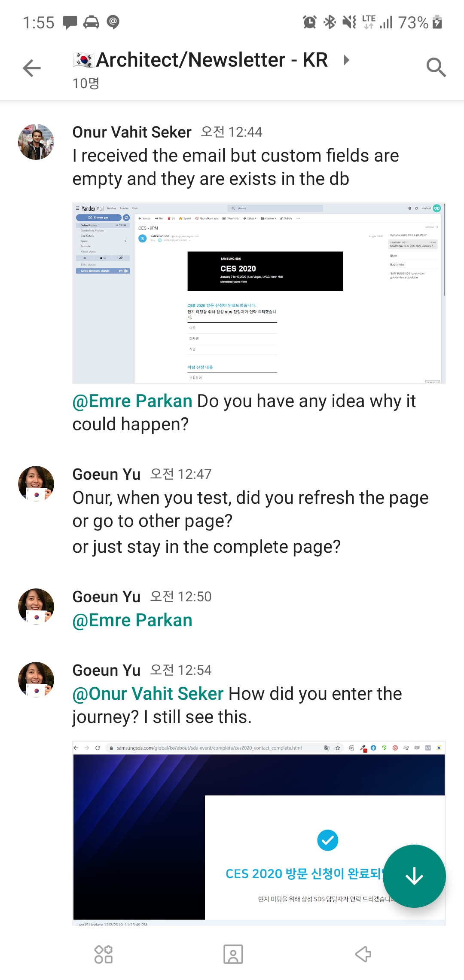Select the Onur Vahit Seker sender name
This screenshot has width=464, height=980.
[132, 132]
